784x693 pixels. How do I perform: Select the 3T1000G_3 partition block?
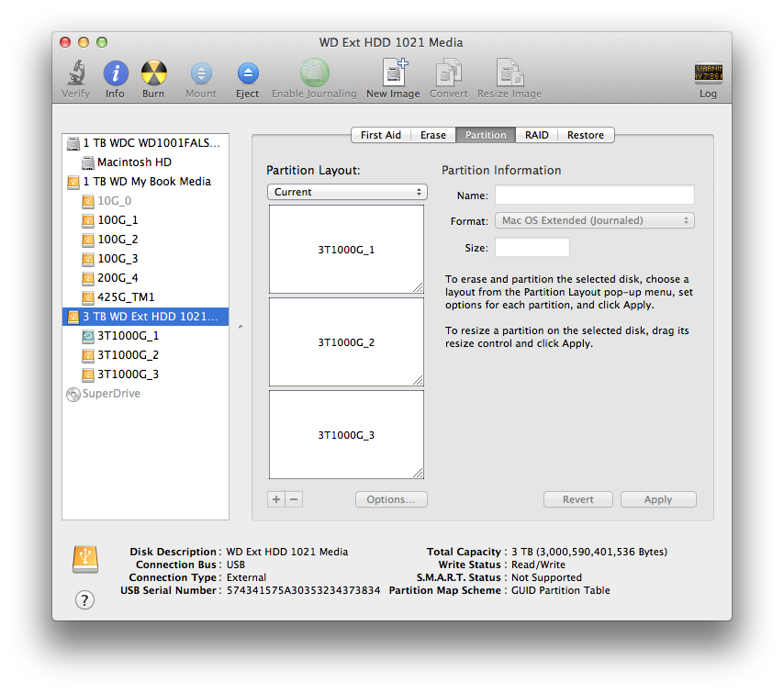346,434
